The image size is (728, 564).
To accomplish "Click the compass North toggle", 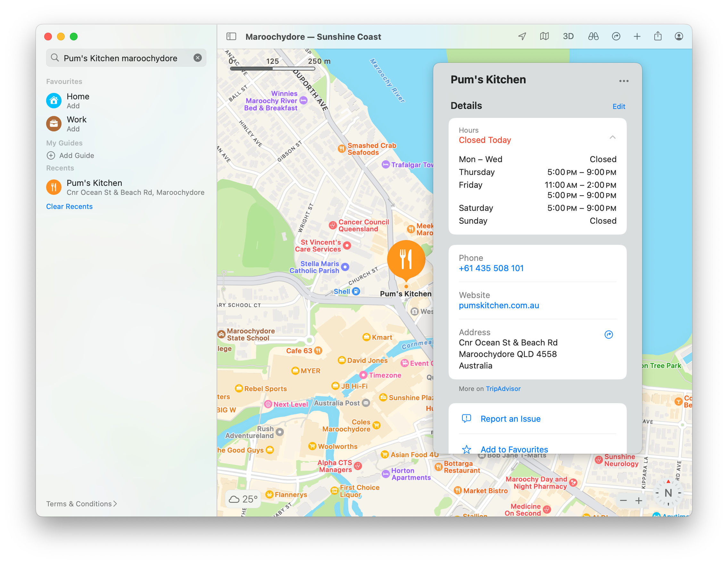I will [x=668, y=493].
